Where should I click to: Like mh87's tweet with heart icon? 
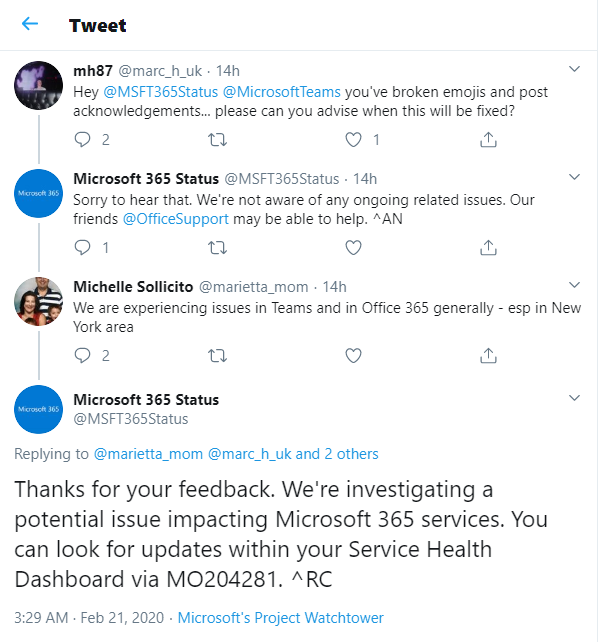click(x=353, y=140)
